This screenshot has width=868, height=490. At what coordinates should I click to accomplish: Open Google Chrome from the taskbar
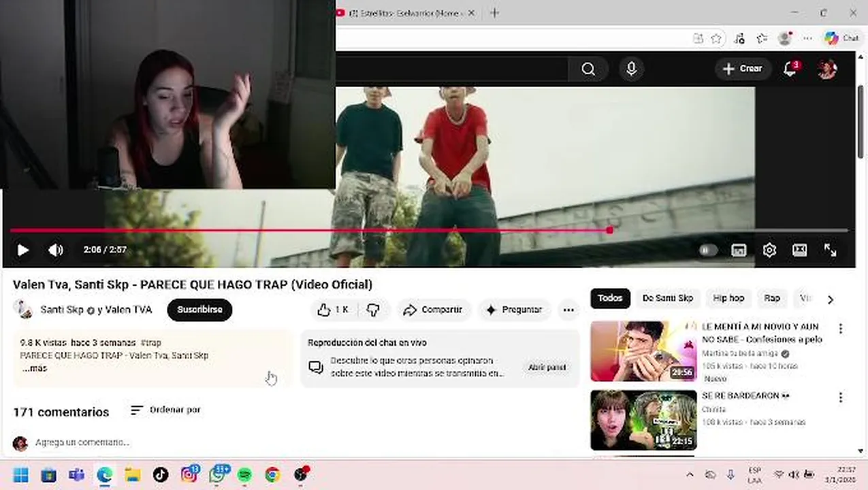(272, 475)
